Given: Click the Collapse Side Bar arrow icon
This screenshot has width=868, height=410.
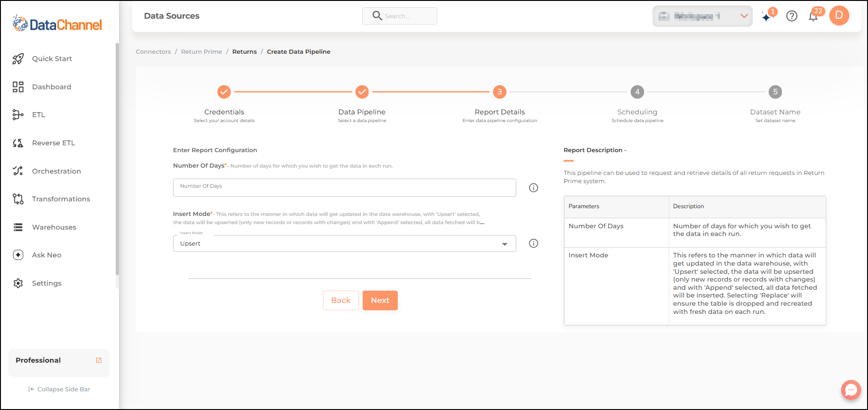Looking at the screenshot, I should [x=31, y=389].
